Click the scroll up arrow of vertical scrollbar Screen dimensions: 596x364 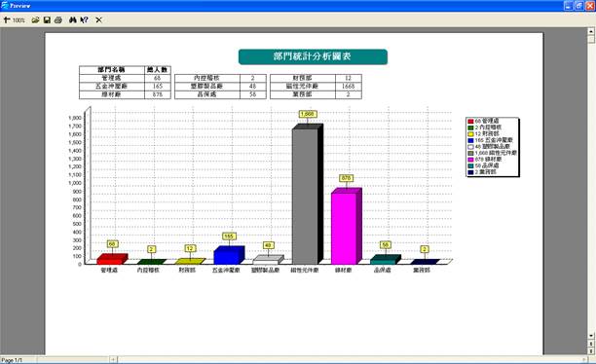[591, 31]
